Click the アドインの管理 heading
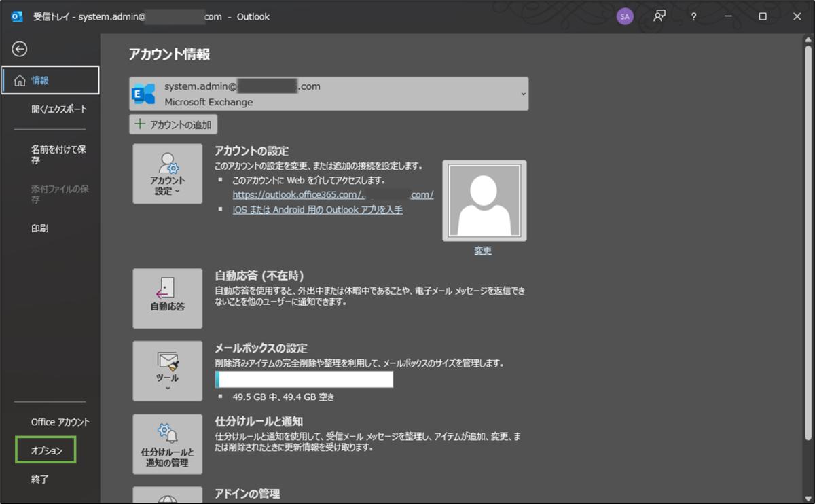This screenshot has width=815, height=504. pyautogui.click(x=247, y=494)
